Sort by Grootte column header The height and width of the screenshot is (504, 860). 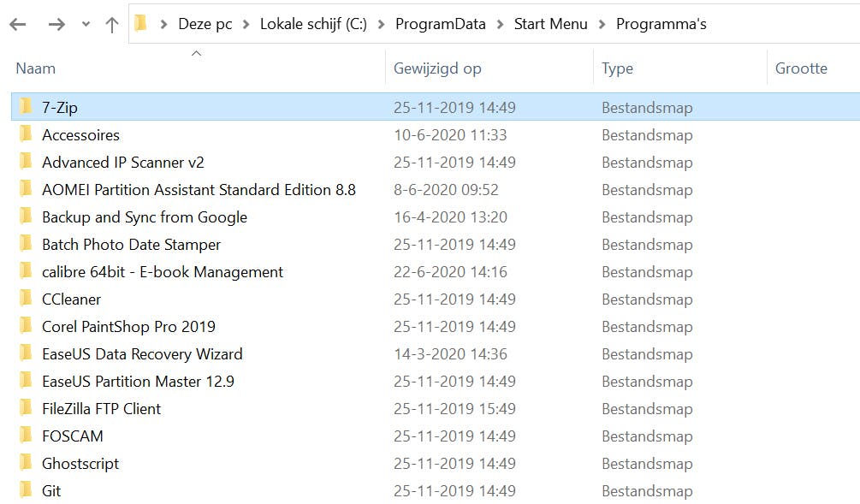pos(801,68)
